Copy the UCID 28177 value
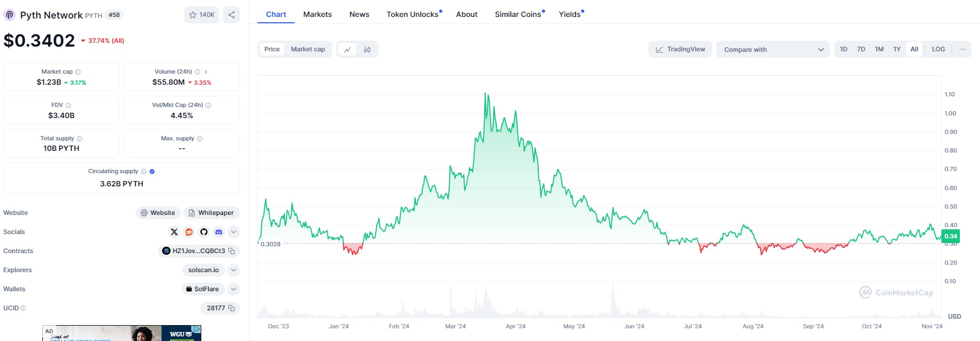The height and width of the screenshot is (341, 980). pos(231,308)
